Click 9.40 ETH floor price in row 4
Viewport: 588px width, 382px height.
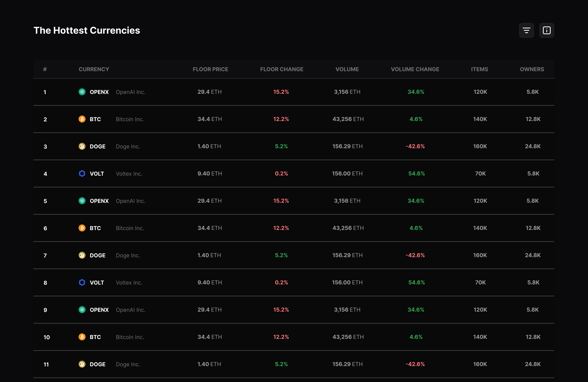coord(210,173)
